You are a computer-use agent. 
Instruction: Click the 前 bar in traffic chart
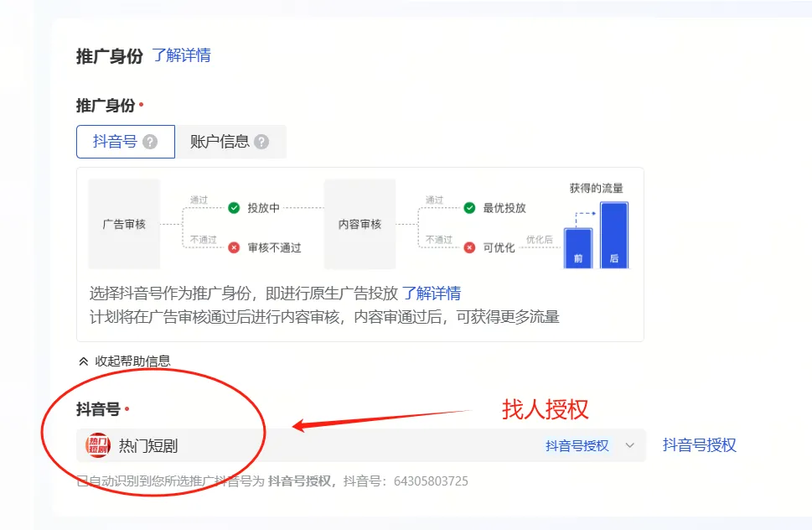click(578, 249)
